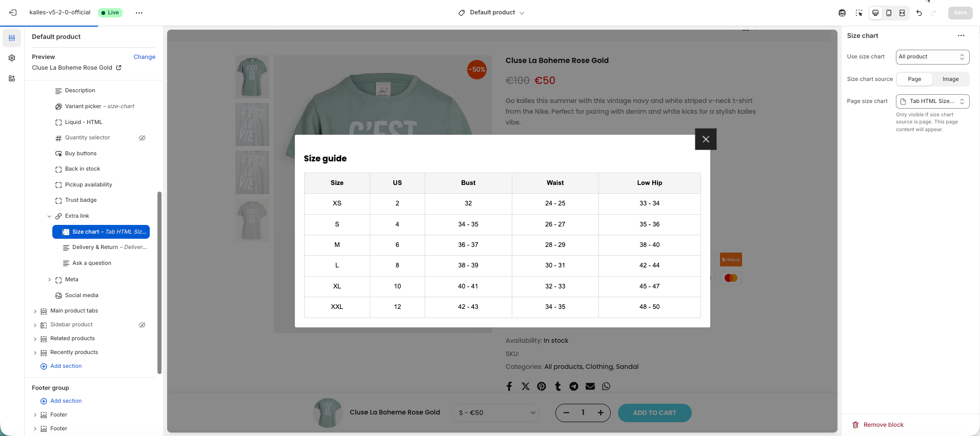Unhide the Sidebar product section
The height and width of the screenshot is (436, 980).
(142, 325)
